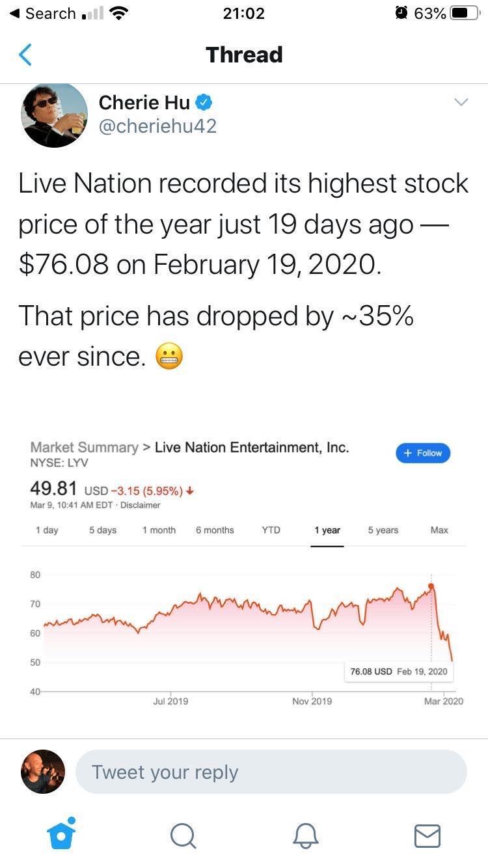
Task: Open the Messages envelope tab
Action: (x=427, y=836)
